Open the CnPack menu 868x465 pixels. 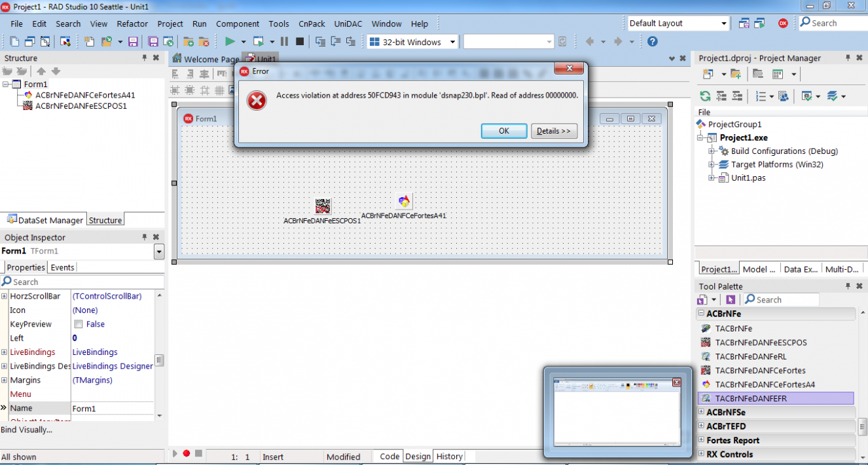tap(312, 24)
